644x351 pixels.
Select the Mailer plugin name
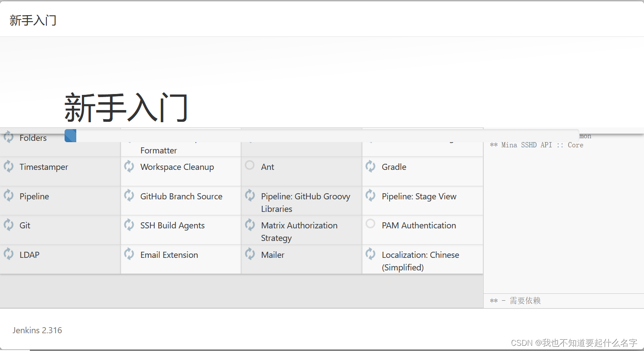(273, 255)
